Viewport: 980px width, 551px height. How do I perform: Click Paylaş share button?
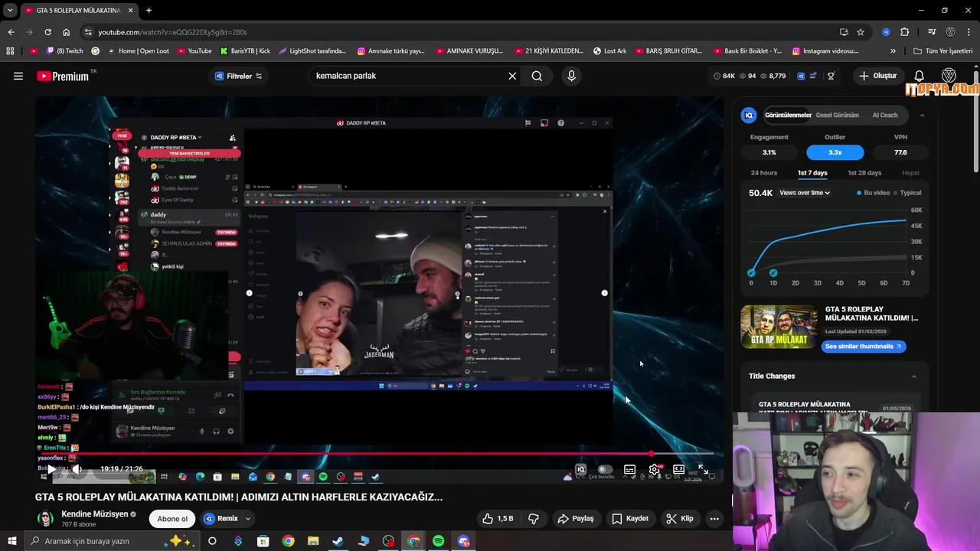click(x=576, y=518)
